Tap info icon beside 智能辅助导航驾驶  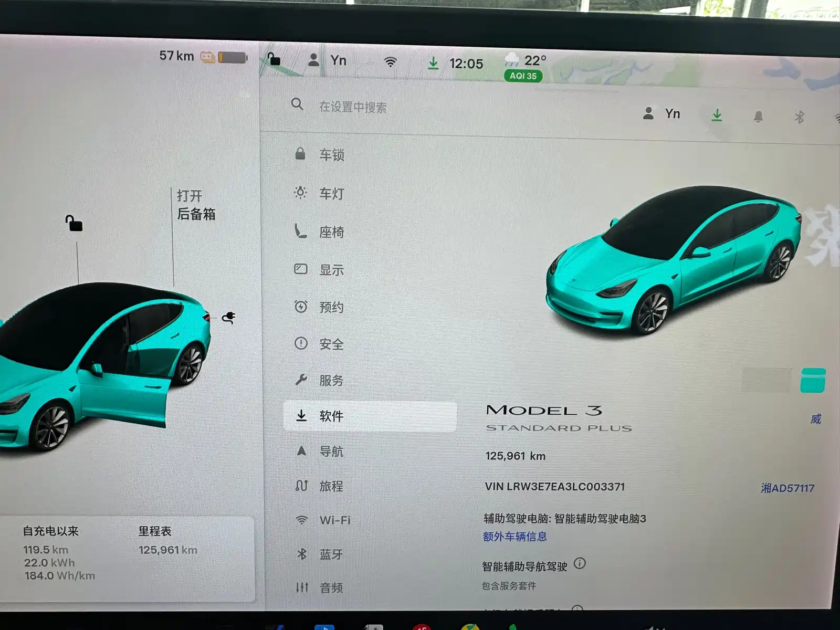click(x=580, y=564)
